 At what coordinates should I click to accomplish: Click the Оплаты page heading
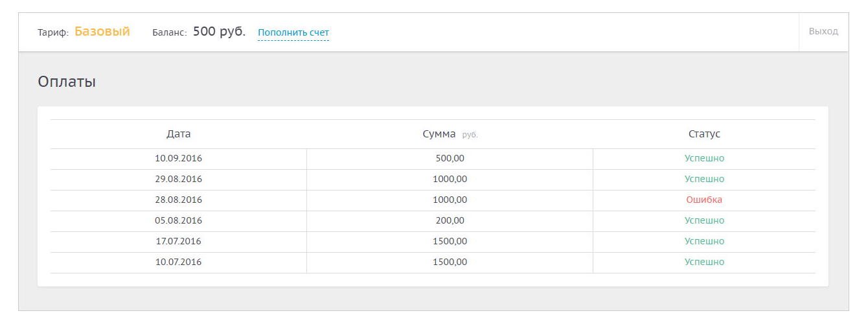[x=67, y=82]
